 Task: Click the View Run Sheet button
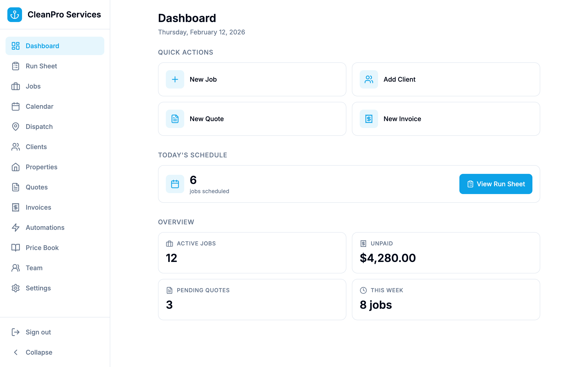496,184
